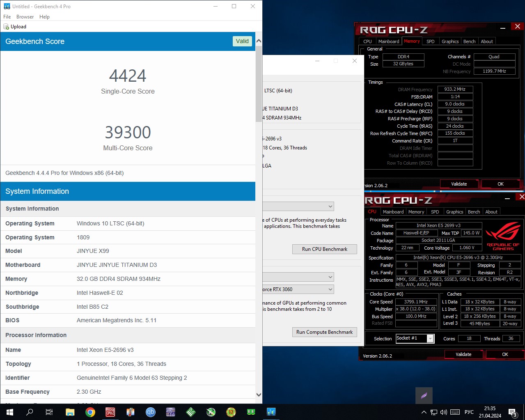Screen dimensions: 525x420
Task: Open the Action Center notifications icon
Action: [x=512, y=412]
